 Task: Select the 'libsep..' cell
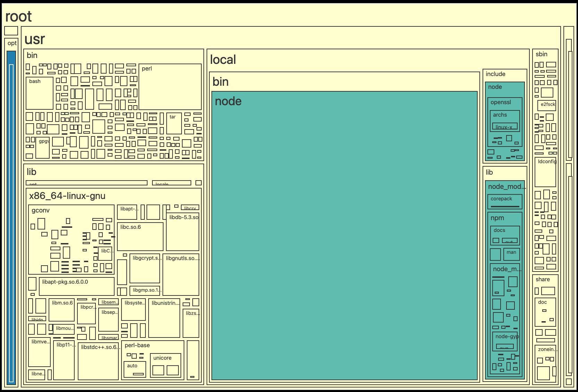point(109,320)
